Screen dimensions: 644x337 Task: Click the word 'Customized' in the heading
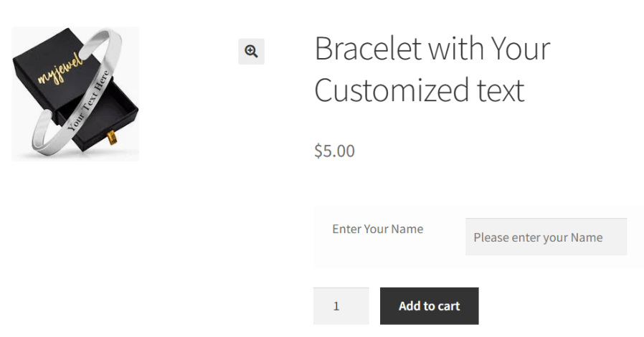pyautogui.click(x=391, y=90)
